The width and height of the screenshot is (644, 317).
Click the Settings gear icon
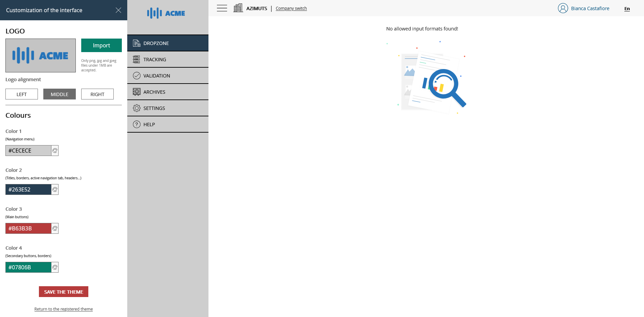[x=136, y=108]
